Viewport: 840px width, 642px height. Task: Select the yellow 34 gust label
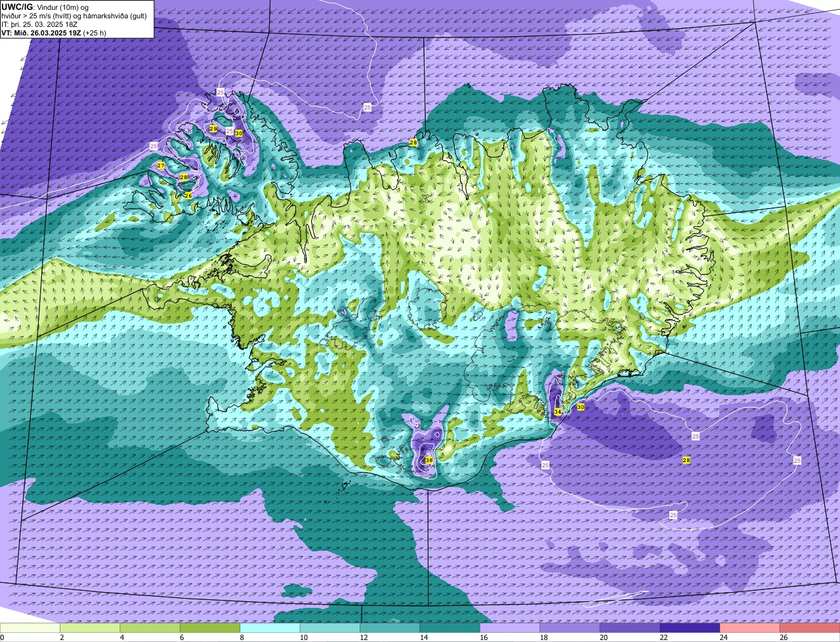[x=557, y=412]
